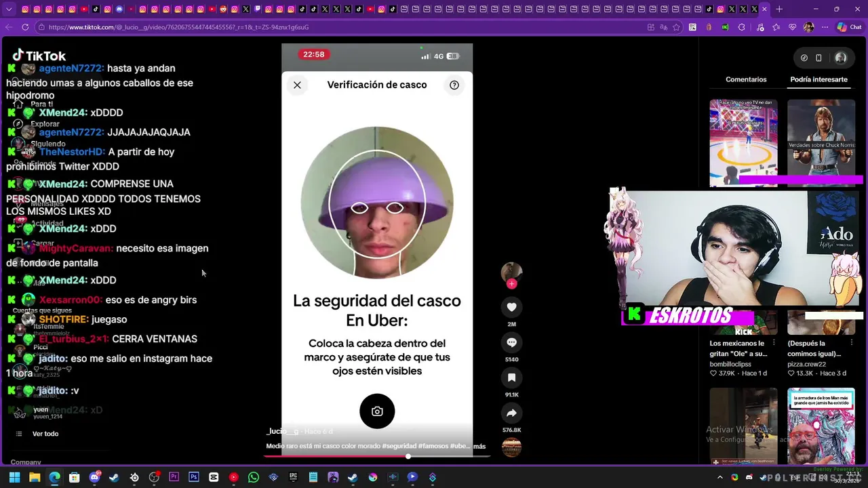
Task: Open Epic Games Launcher in taskbar
Action: 293,477
